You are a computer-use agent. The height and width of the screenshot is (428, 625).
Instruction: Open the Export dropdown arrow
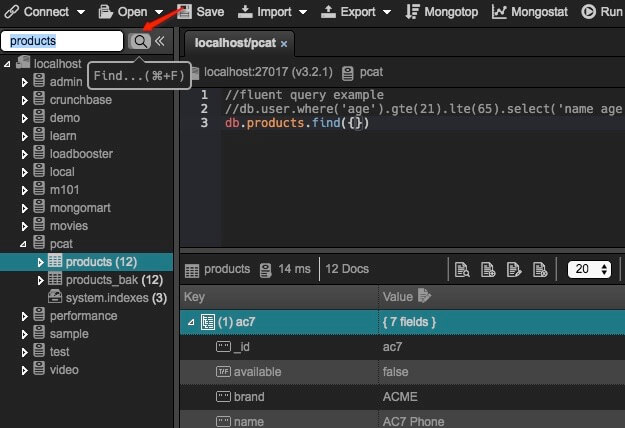(387, 12)
